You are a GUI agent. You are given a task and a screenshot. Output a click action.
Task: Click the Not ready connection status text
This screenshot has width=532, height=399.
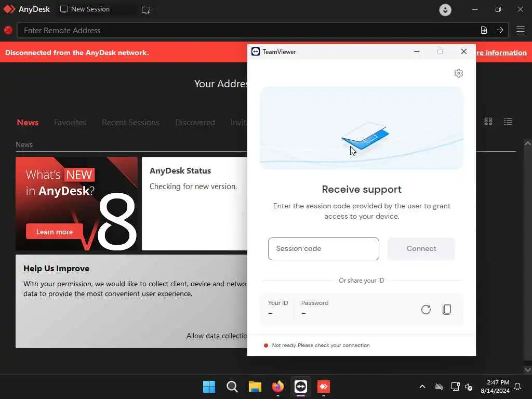[x=321, y=345]
